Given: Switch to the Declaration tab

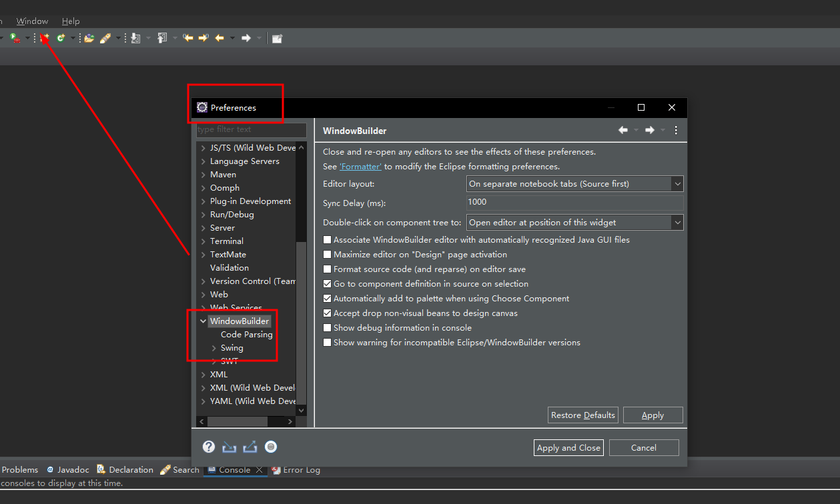Looking at the screenshot, I should click(125, 469).
